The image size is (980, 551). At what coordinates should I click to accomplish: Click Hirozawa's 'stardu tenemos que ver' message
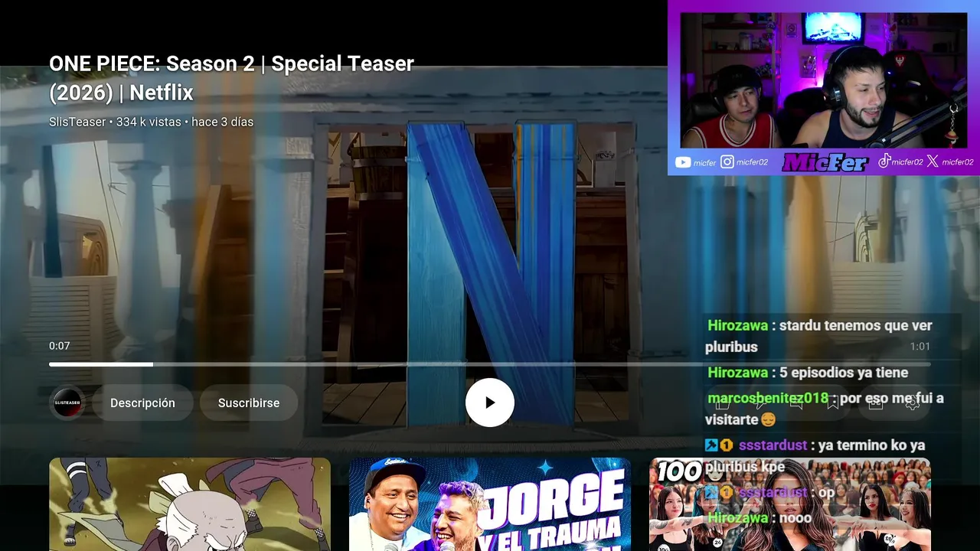819,336
